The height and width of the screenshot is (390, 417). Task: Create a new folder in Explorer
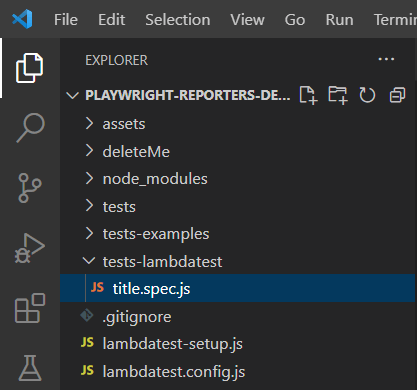(x=338, y=95)
